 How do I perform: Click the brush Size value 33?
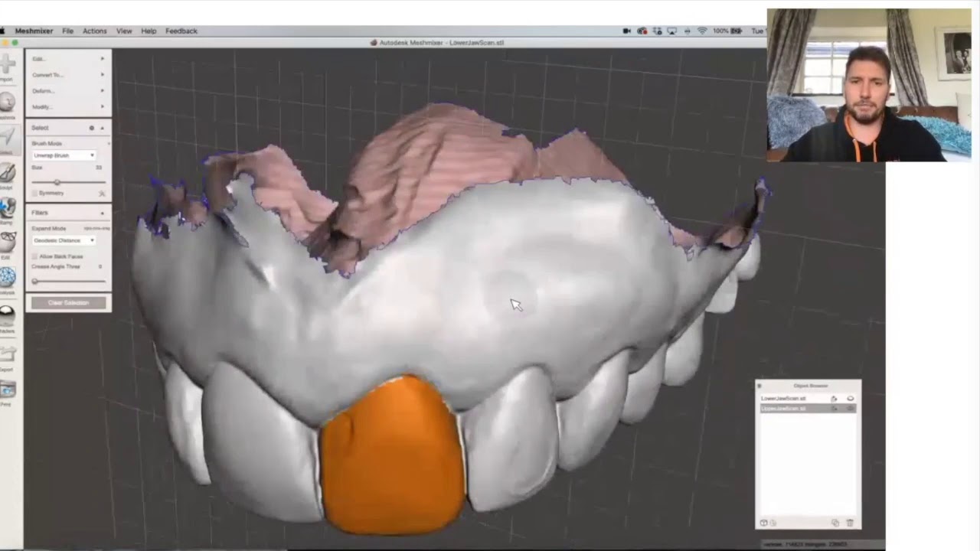[98, 168]
